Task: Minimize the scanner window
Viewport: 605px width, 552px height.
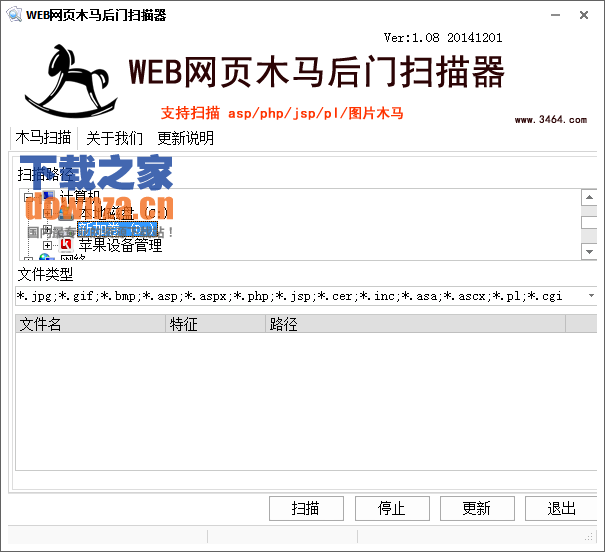Action: (555, 15)
